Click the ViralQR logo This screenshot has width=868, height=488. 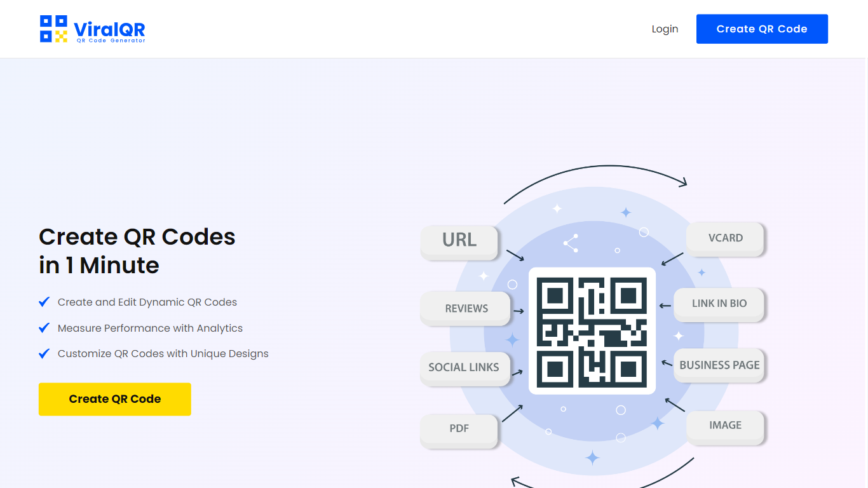[93, 29]
